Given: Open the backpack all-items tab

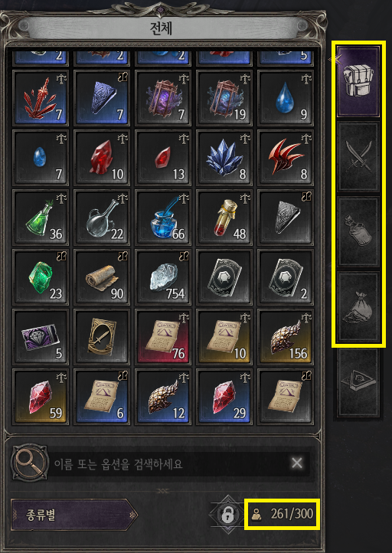Looking at the screenshot, I should [x=358, y=82].
